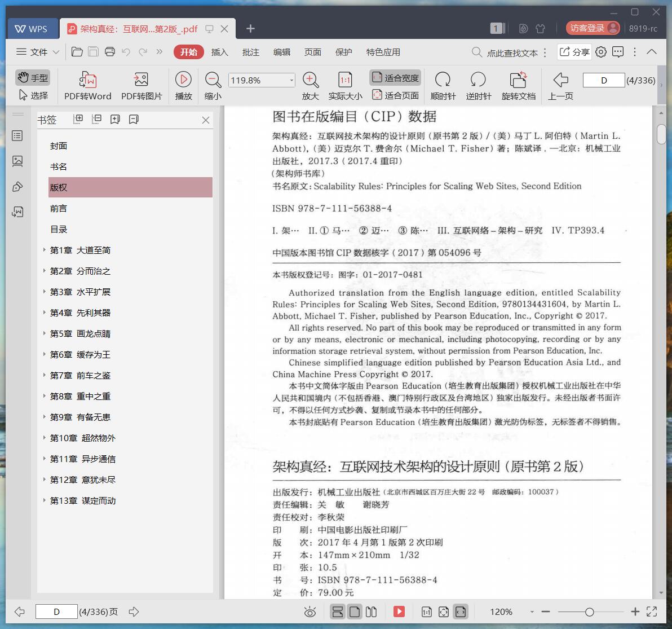
Task: Open the feedback chat icon
Action: point(617,52)
